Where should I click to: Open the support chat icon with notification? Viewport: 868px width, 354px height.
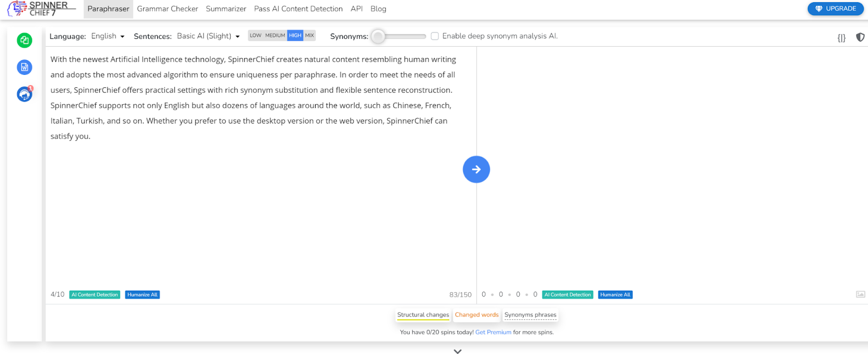(x=24, y=94)
